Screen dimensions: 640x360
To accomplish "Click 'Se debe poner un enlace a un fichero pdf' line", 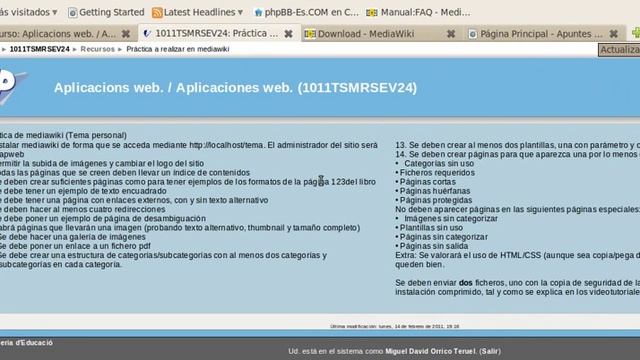I will 75,246.
